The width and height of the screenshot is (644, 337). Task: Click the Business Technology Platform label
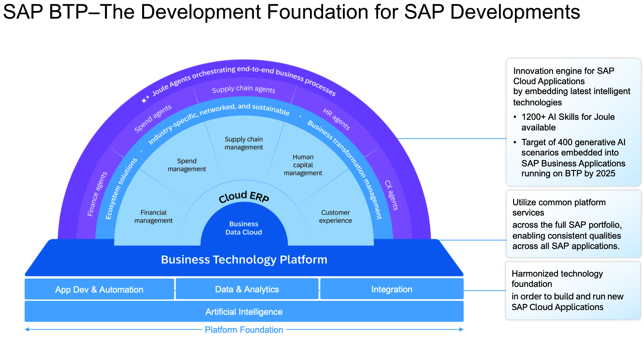[244, 259]
